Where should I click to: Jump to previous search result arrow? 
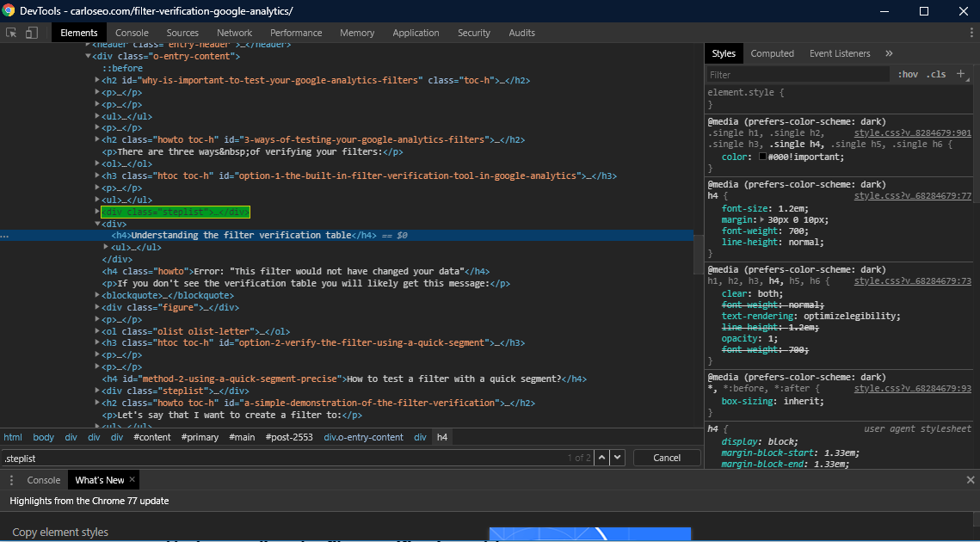(602, 458)
